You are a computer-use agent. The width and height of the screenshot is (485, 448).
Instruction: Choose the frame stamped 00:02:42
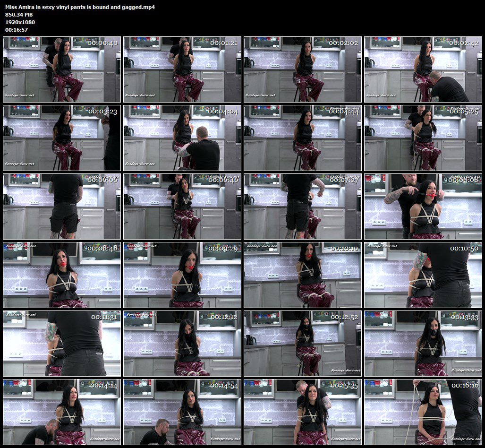[423, 69]
